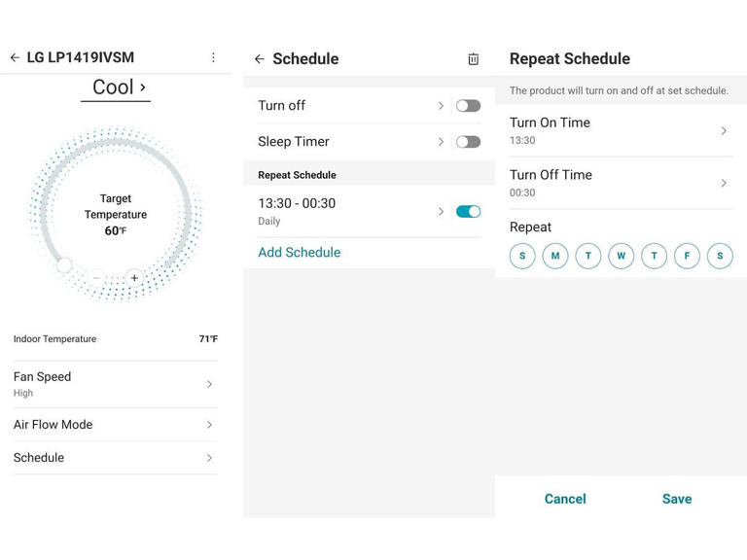The width and height of the screenshot is (747, 560).
Task: Toggle the Turn off switch
Action: coord(468,106)
